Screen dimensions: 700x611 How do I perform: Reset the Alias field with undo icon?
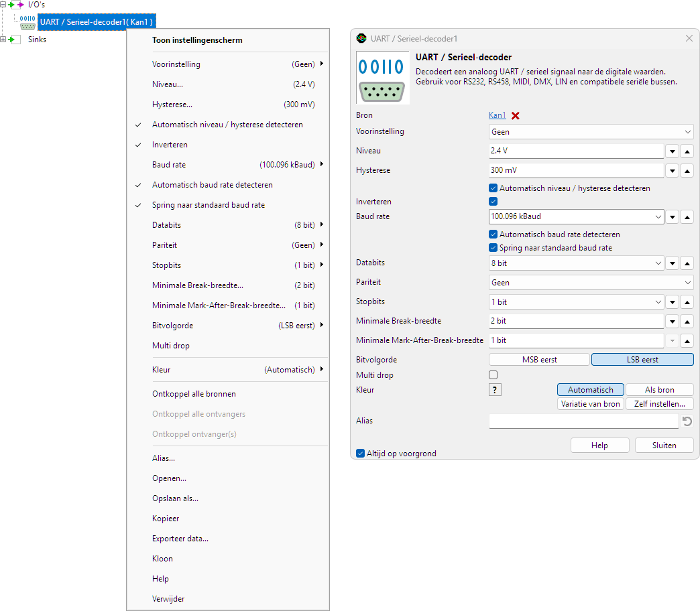tap(687, 421)
